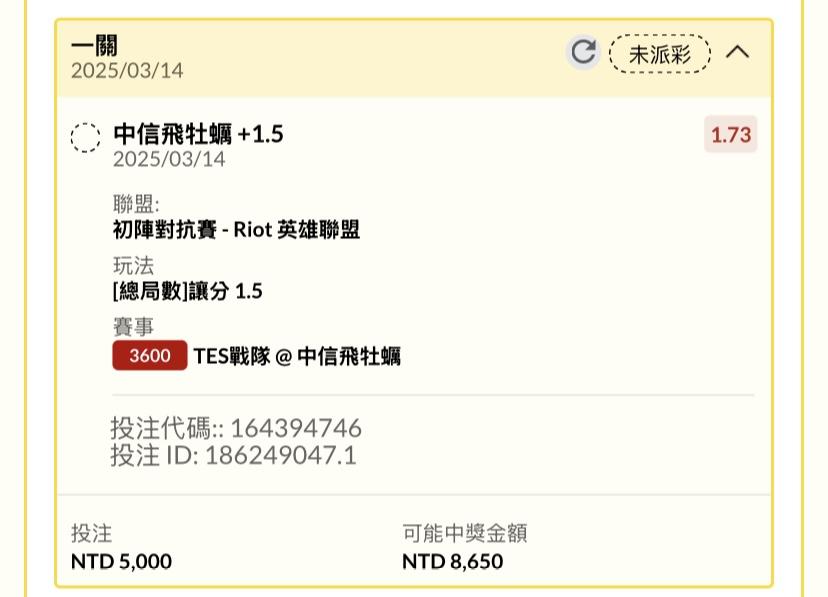Select the 中信飛牡蠣 +1.5 selection title
Screen dimensions: 828x597
pyautogui.click(x=199, y=134)
